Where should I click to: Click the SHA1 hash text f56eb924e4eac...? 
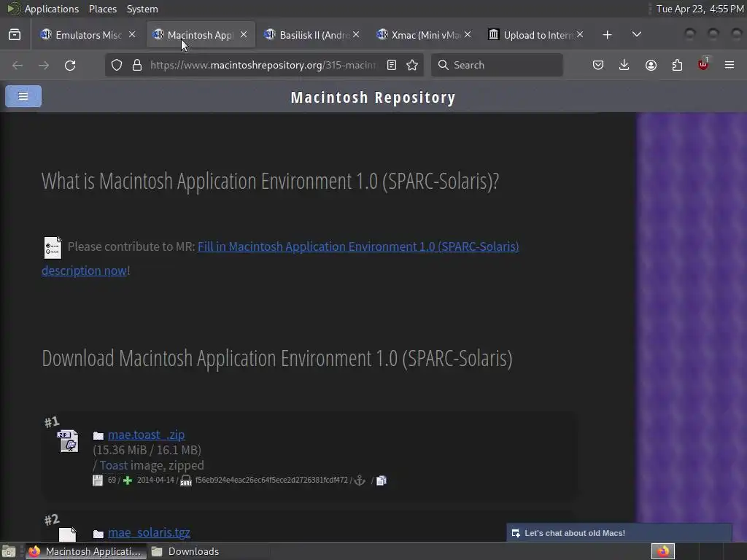(x=271, y=480)
